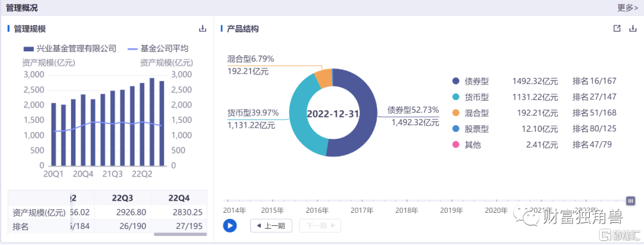Click the 排名 27/147 text
This screenshot has width=644, height=245.
click(x=595, y=97)
